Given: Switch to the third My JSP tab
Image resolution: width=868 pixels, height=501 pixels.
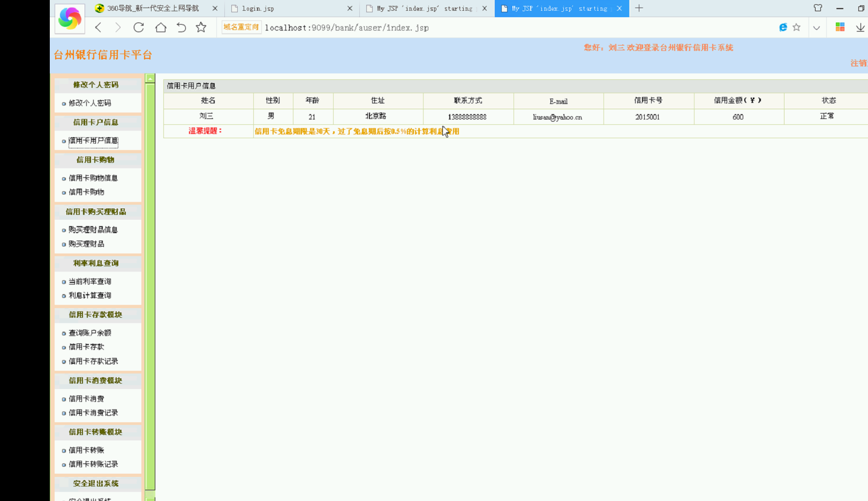Looking at the screenshot, I should (x=427, y=9).
